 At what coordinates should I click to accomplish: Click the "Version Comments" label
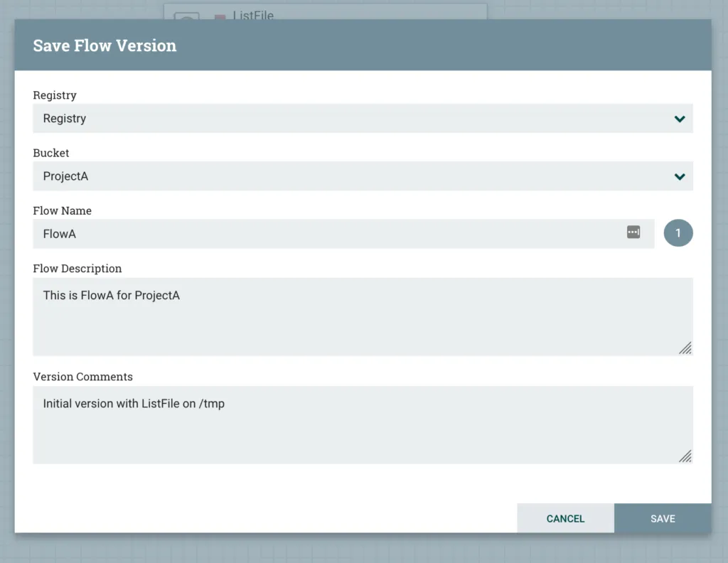pyautogui.click(x=82, y=377)
